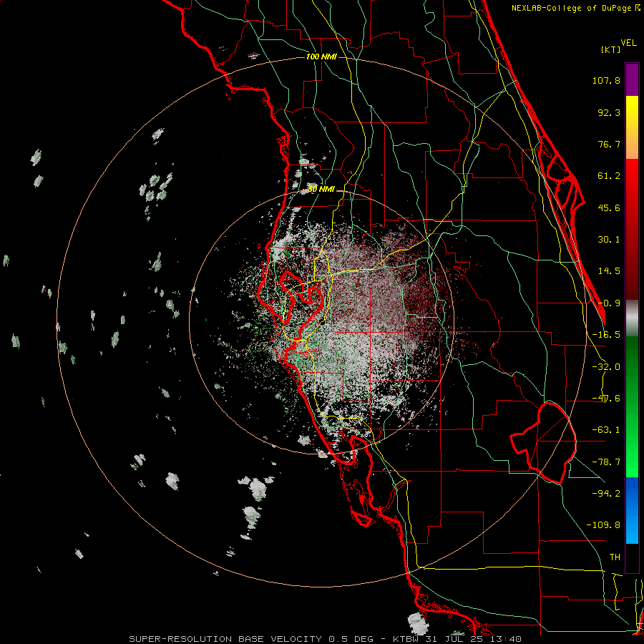Click the -78.7 velocity scale value
This screenshot has width=644, height=644.
tap(606, 462)
